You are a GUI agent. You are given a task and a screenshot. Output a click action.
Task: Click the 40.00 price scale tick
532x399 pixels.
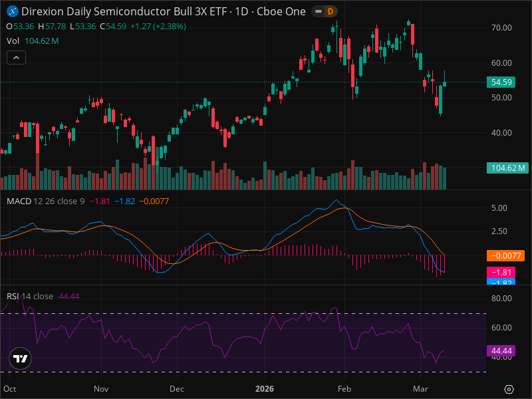501,132
